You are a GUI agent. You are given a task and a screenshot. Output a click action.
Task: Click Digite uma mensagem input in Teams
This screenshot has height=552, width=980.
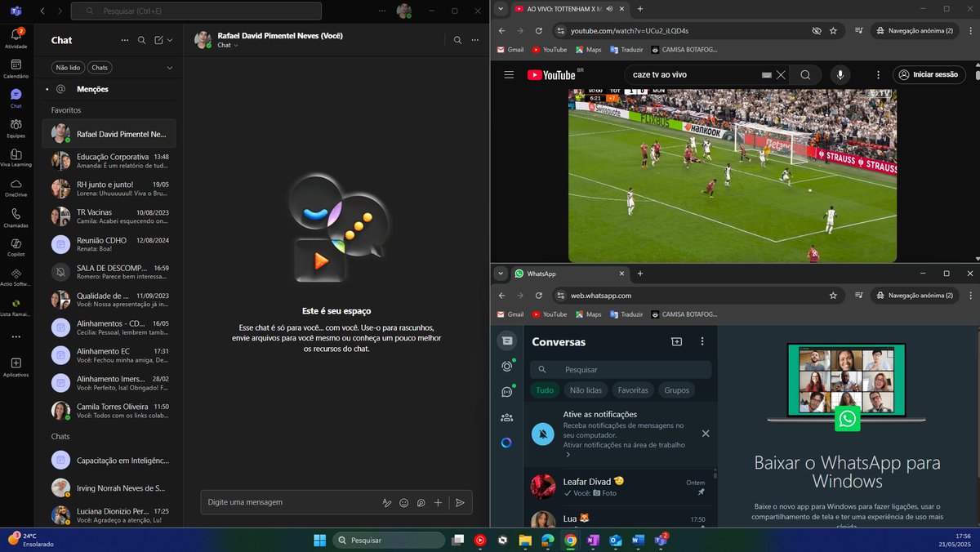(x=292, y=503)
